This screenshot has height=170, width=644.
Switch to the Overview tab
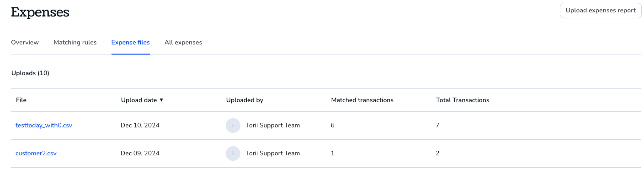click(x=25, y=42)
